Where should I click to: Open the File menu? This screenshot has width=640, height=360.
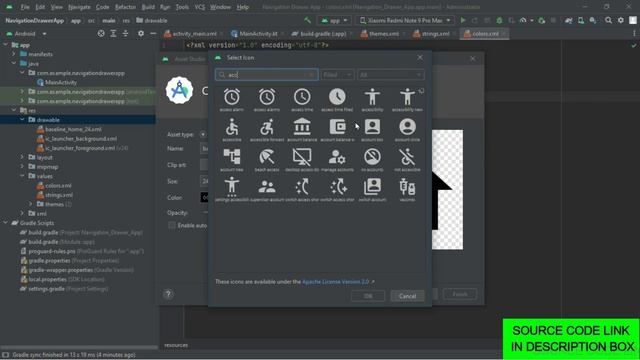click(x=25, y=7)
